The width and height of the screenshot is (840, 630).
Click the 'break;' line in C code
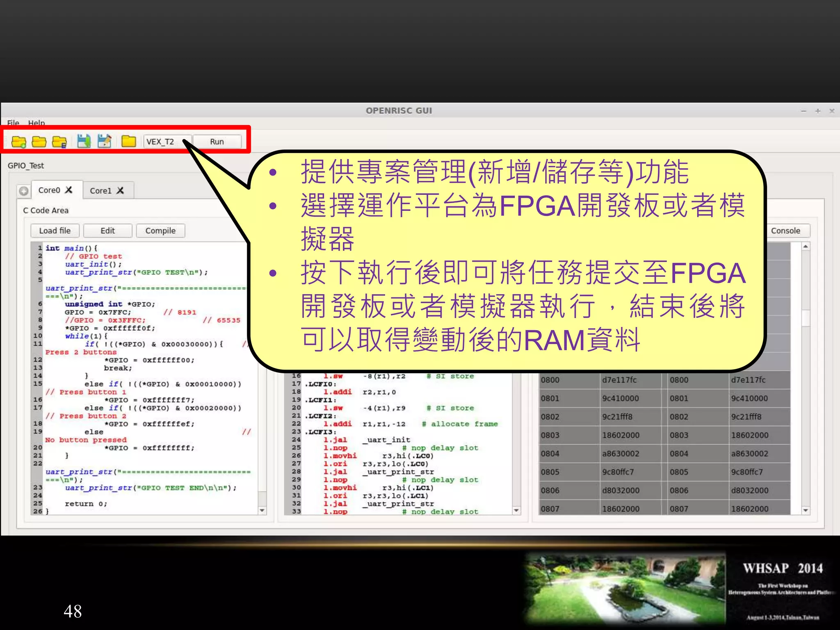pyautogui.click(x=118, y=368)
